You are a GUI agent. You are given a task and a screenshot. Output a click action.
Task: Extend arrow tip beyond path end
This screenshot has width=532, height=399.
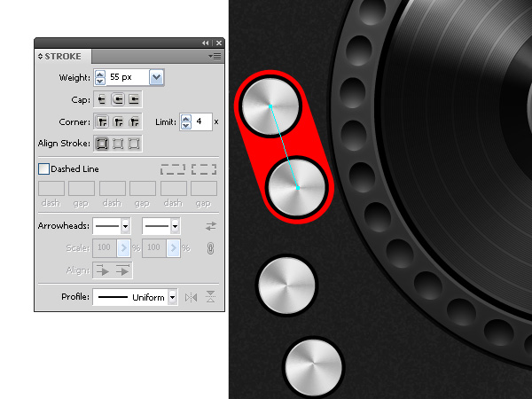click(x=103, y=270)
